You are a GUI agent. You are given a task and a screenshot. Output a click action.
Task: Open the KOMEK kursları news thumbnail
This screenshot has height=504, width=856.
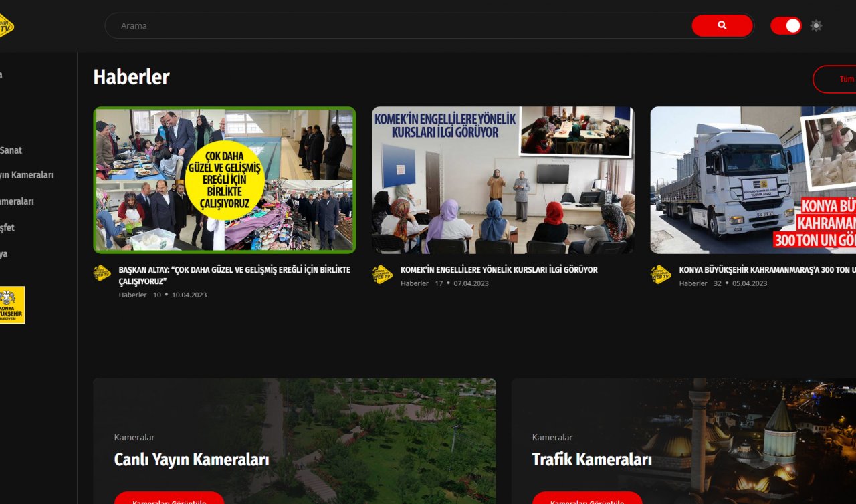[503, 180]
